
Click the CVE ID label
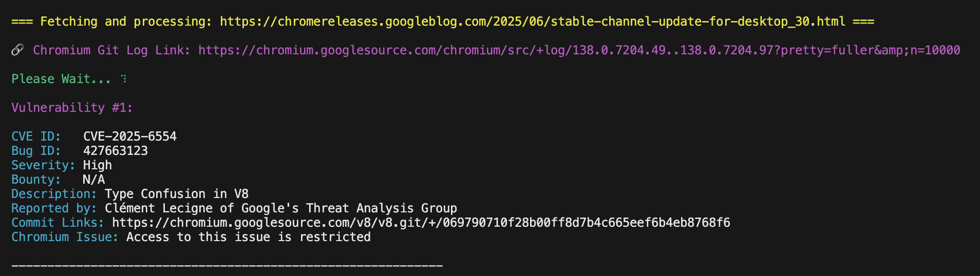point(36,136)
